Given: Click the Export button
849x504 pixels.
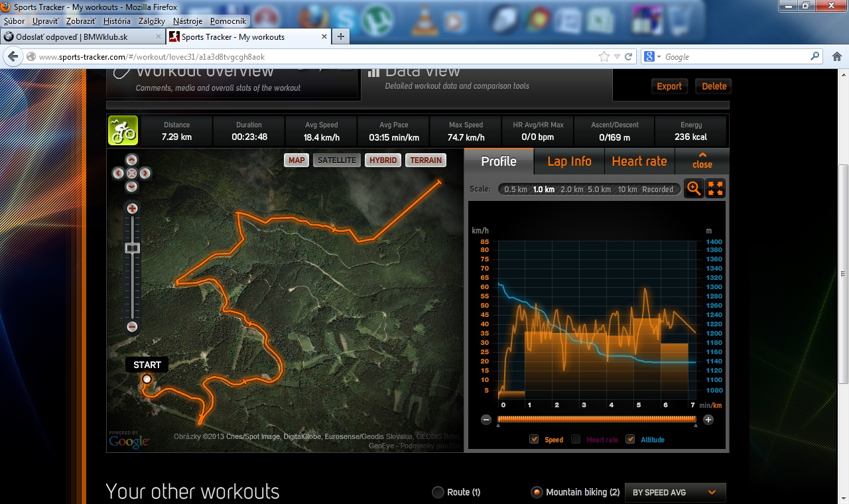Looking at the screenshot, I should pyautogui.click(x=669, y=86).
